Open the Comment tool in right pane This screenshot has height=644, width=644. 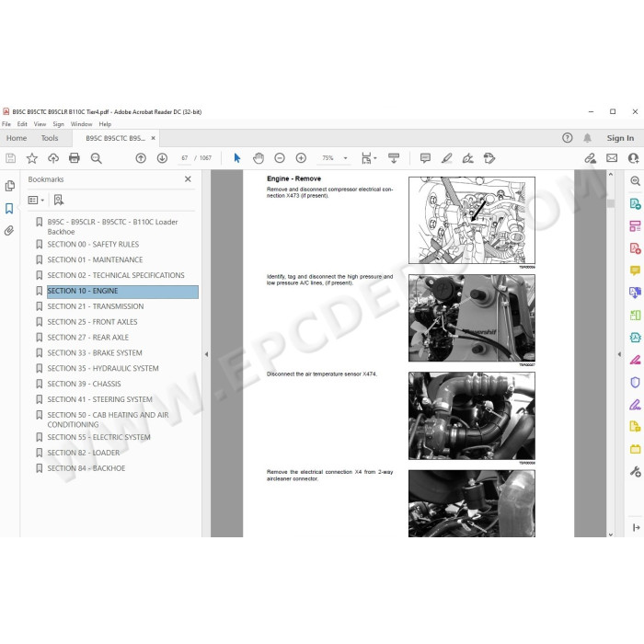pyautogui.click(x=635, y=270)
